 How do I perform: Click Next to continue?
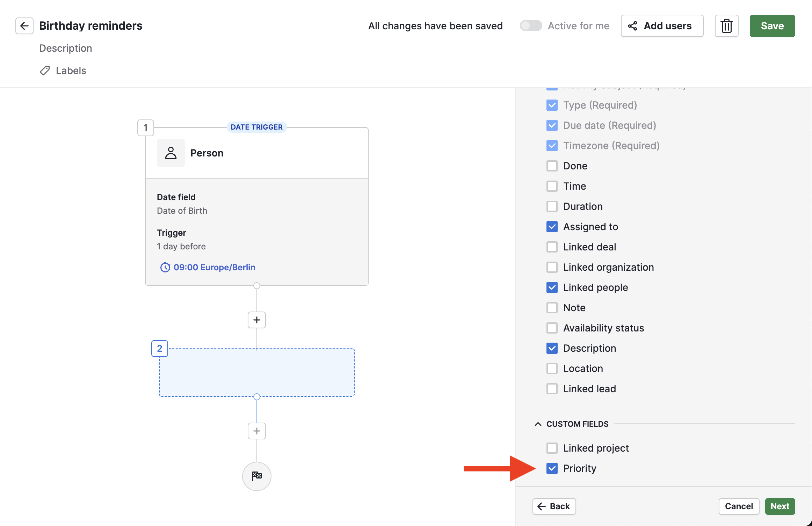[x=780, y=506]
